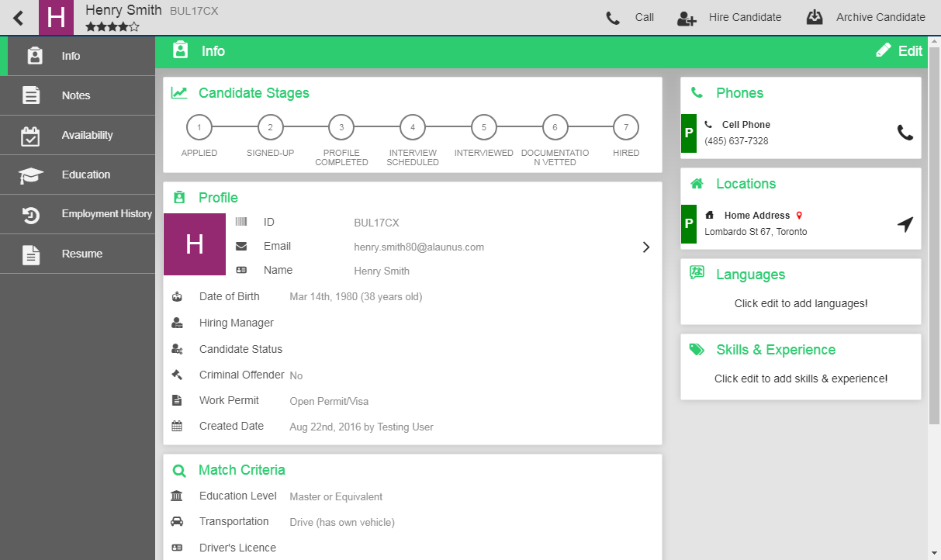
Task: Click the Transportation car icon
Action: pyautogui.click(x=177, y=521)
